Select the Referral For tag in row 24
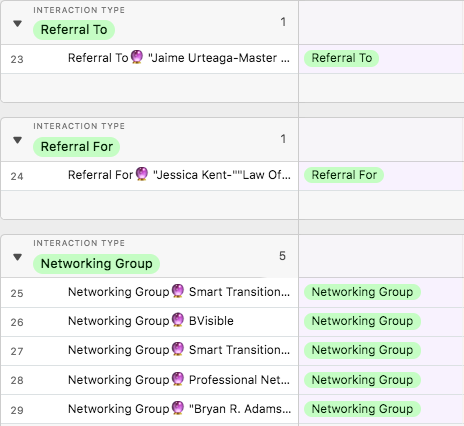This screenshot has width=464, height=426. pos(344,175)
